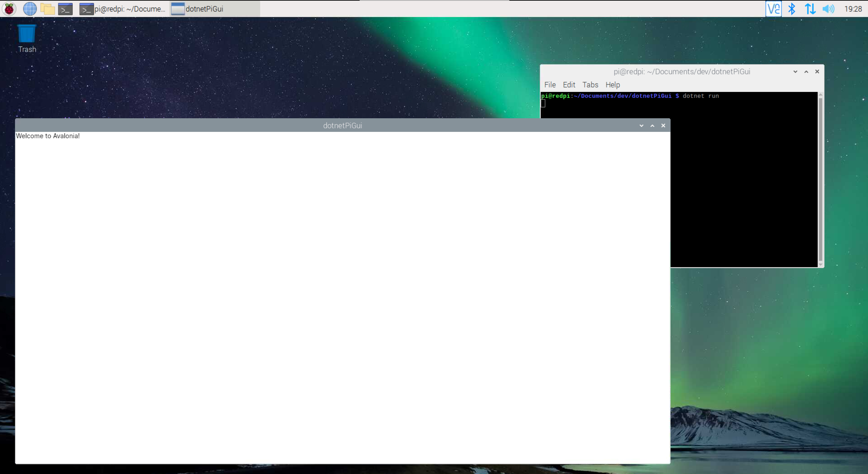The width and height of the screenshot is (868, 474).
Task: Open the VNC Server tray icon
Action: pos(773,9)
